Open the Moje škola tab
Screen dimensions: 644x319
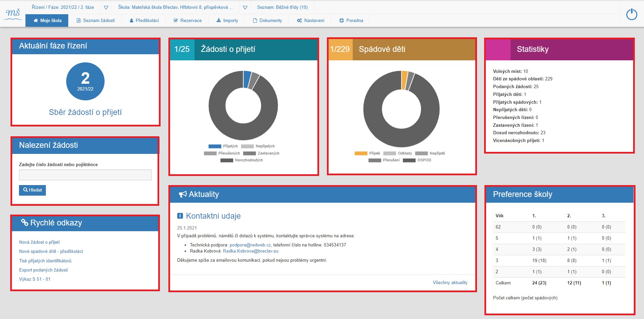(47, 20)
